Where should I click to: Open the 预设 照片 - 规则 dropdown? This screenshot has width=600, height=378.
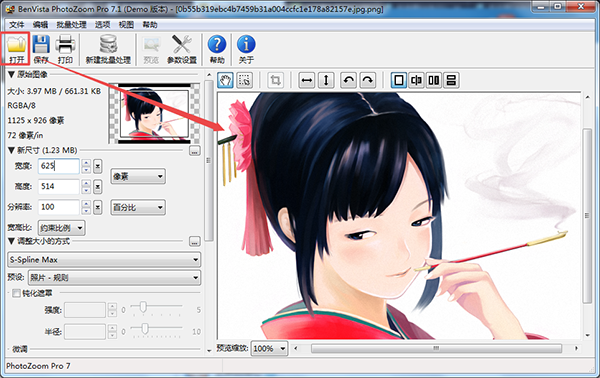coord(114,278)
